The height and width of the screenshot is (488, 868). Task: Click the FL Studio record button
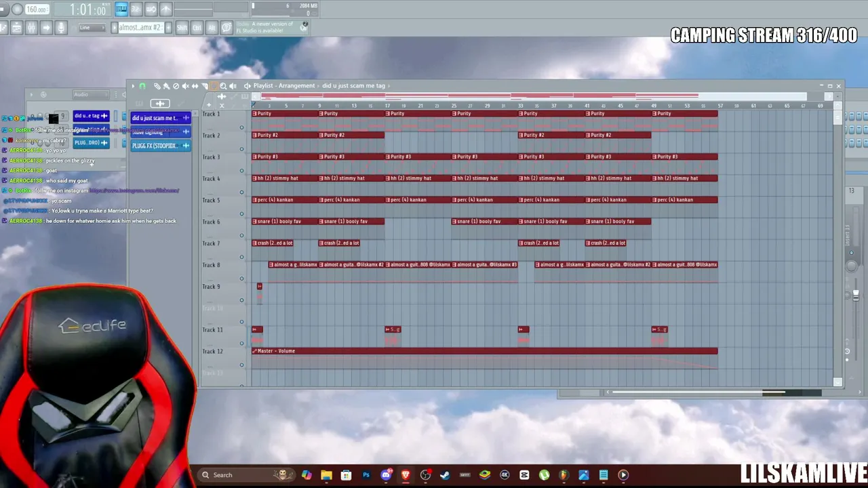click(x=18, y=9)
